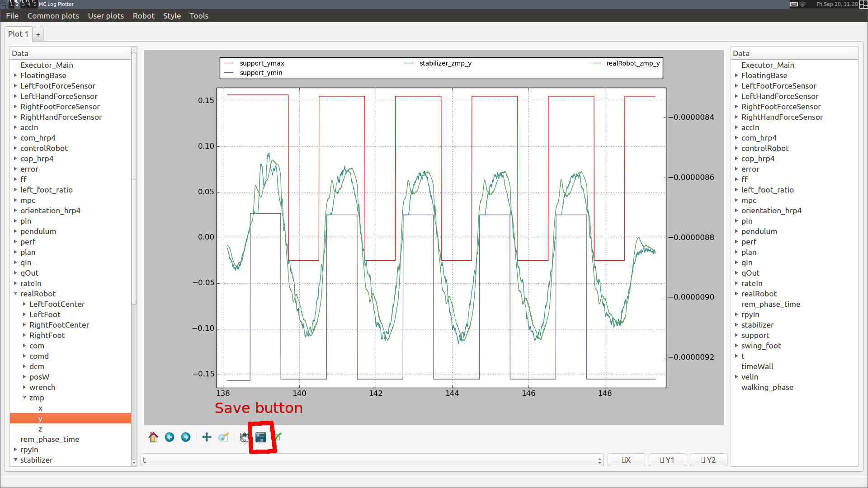Click the Save button to save plot
Image resolution: width=868 pixels, height=488 pixels.
tap(262, 437)
